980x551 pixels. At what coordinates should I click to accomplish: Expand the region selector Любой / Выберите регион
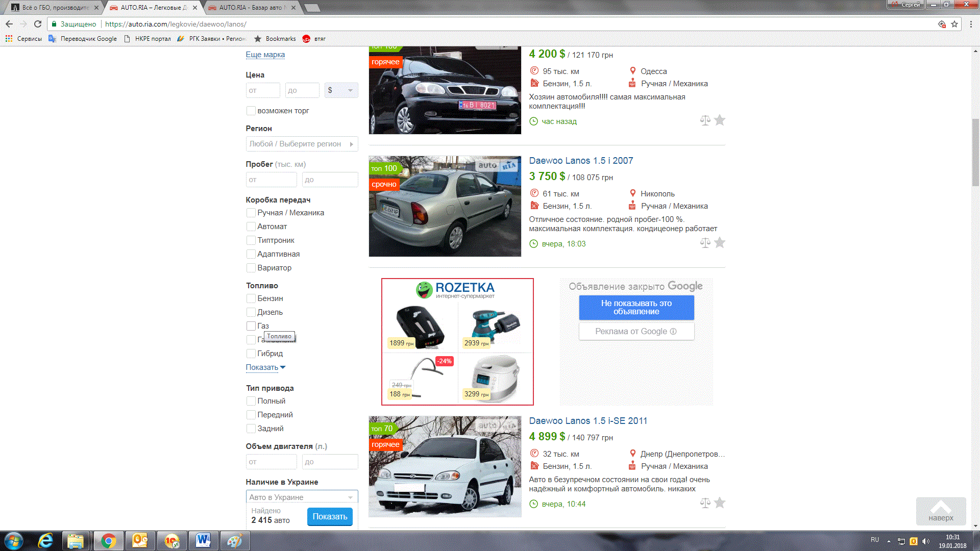coord(302,144)
